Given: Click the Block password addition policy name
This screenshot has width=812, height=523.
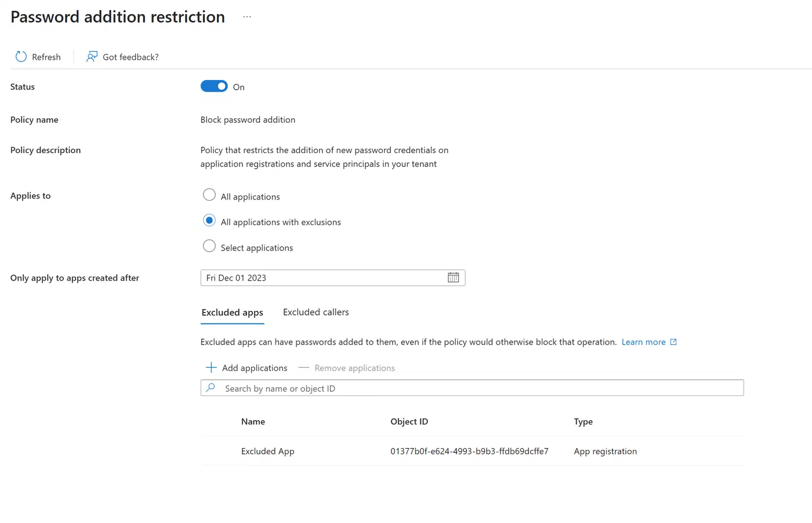Looking at the screenshot, I should tap(248, 119).
